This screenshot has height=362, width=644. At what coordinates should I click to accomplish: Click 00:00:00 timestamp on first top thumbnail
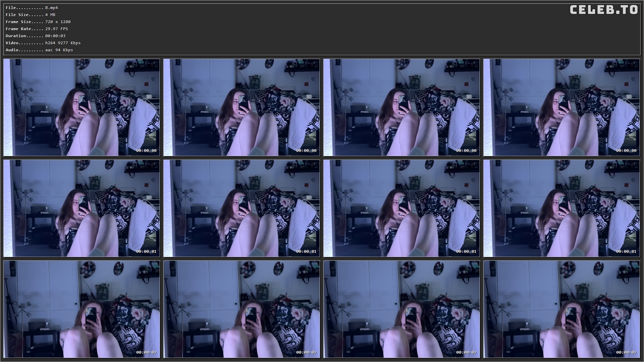click(x=146, y=150)
